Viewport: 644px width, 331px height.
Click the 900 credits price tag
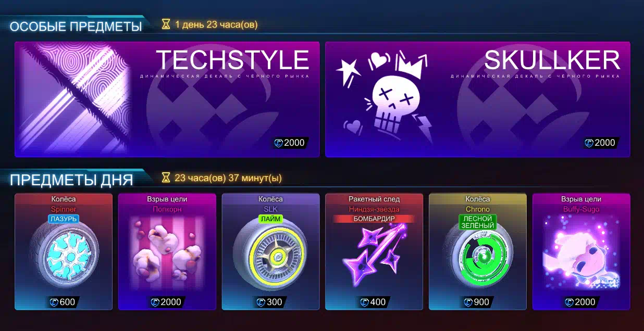(x=477, y=302)
